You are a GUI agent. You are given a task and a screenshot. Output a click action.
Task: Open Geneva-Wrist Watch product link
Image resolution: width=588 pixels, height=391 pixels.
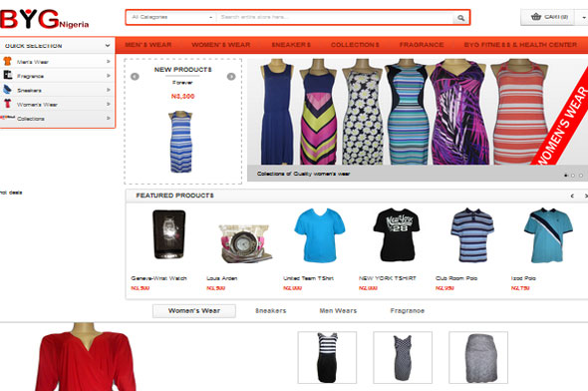pyautogui.click(x=159, y=278)
